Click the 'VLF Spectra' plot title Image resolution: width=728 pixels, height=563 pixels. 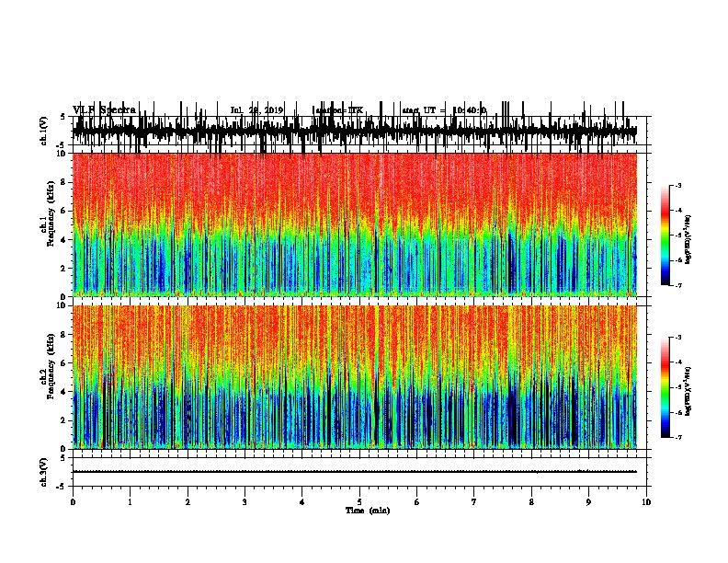pos(105,110)
